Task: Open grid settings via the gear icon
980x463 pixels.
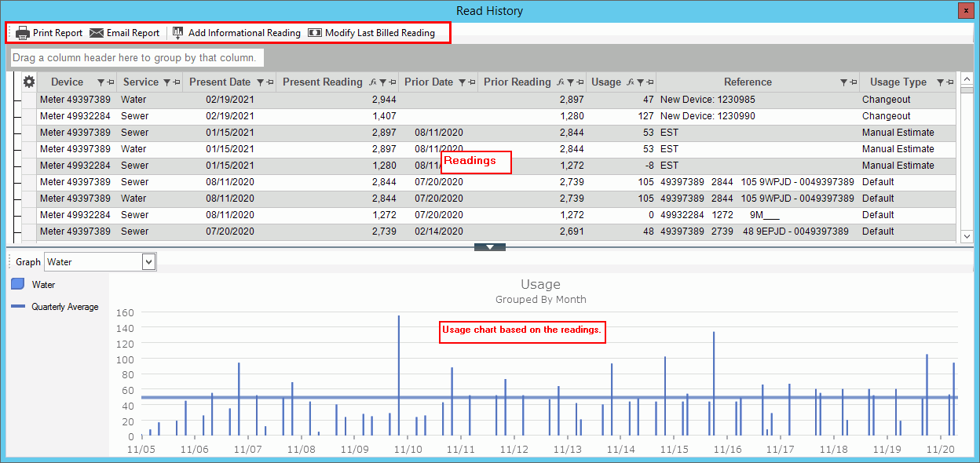Action: 29,82
